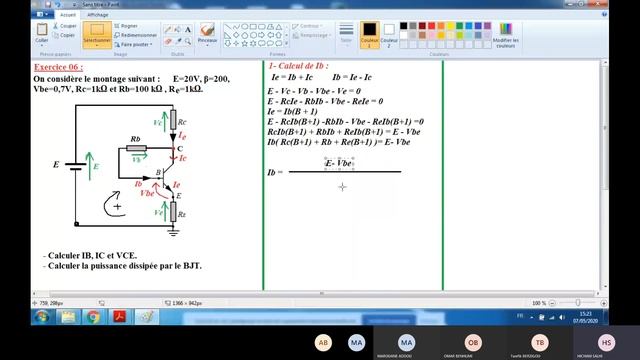Select the Color picker eyedropper tool

pyautogui.click(x=178, y=41)
